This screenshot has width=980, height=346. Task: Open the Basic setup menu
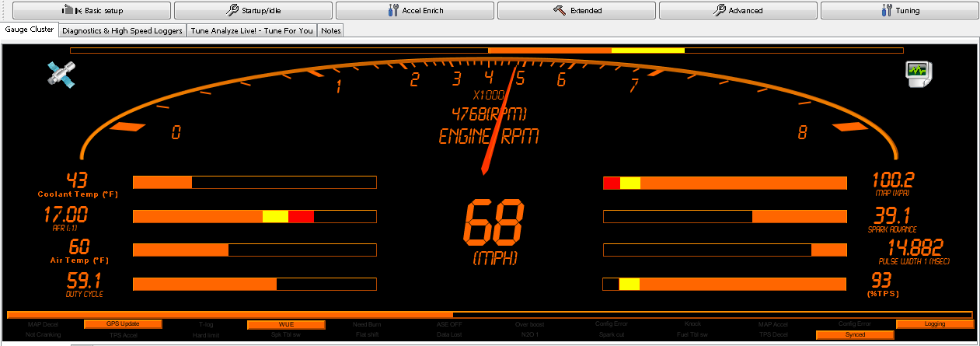tap(85, 11)
